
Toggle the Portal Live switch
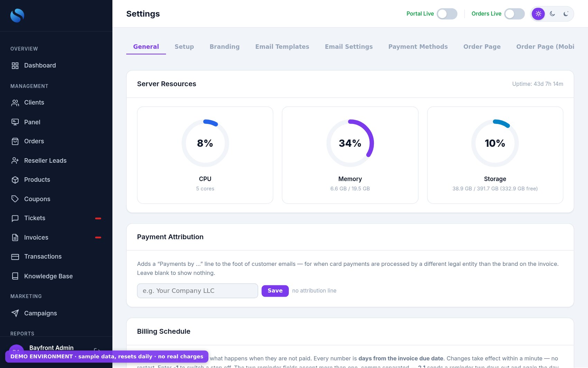pyautogui.click(x=447, y=14)
